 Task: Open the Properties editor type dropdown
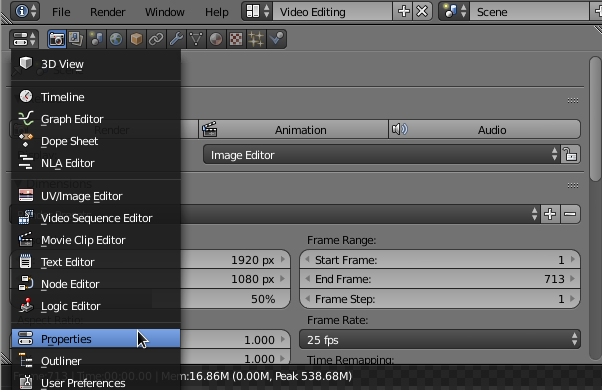(x=24, y=39)
